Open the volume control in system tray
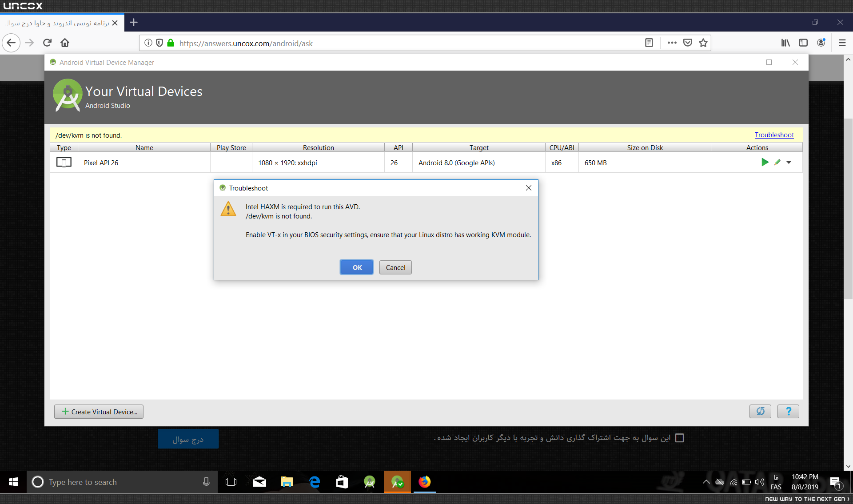Image resolution: width=853 pixels, height=504 pixels. click(x=760, y=482)
